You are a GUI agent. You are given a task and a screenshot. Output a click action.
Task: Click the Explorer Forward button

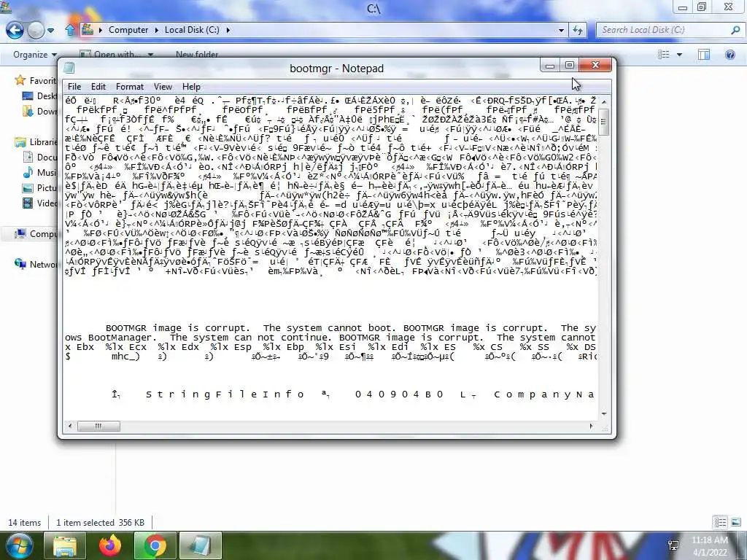(x=36, y=31)
